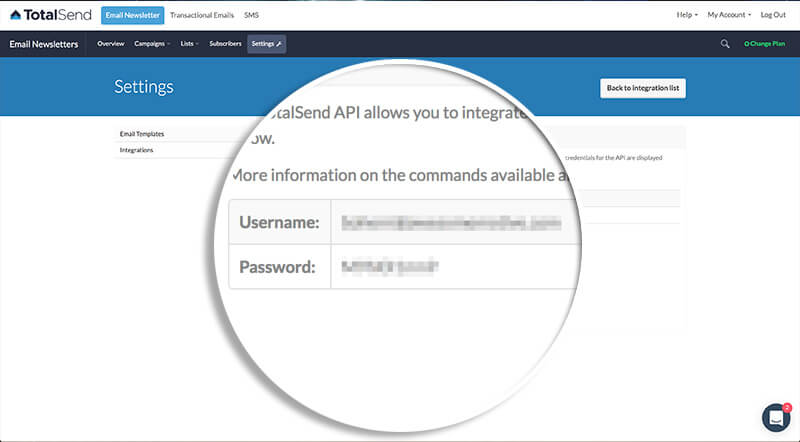The height and width of the screenshot is (442, 800).
Task: Expand the Campaigns menu
Action: [152, 44]
